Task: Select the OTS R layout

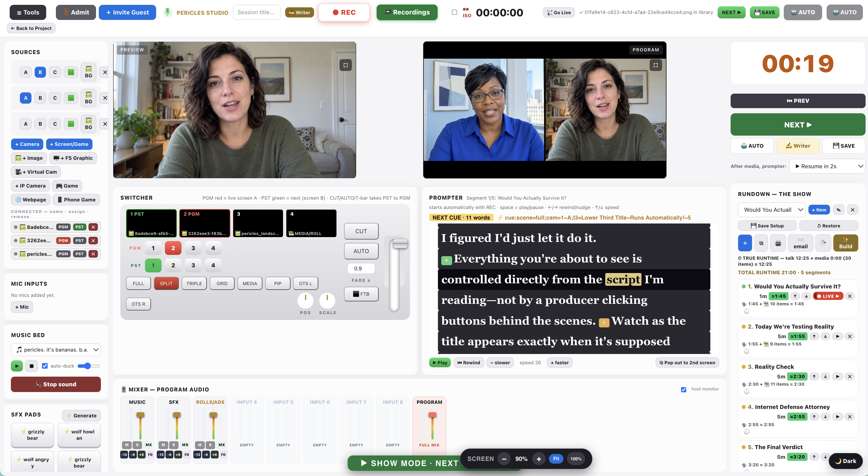Action: click(x=138, y=304)
